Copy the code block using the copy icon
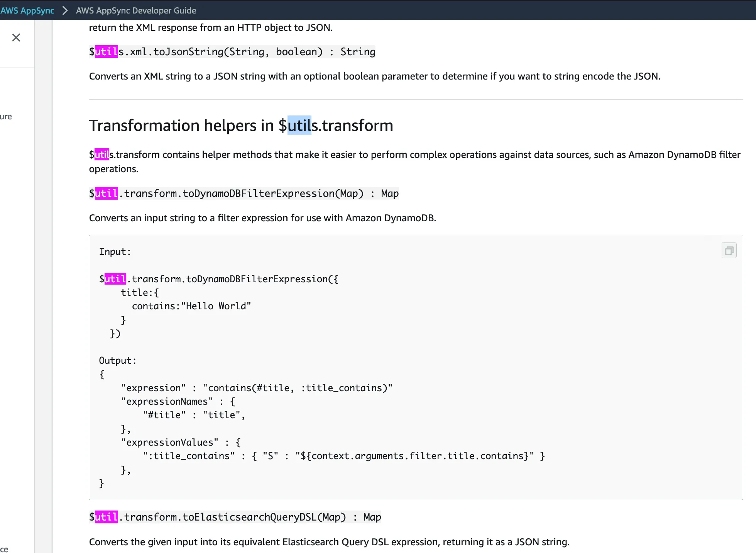The height and width of the screenshot is (553, 756). [x=729, y=251]
